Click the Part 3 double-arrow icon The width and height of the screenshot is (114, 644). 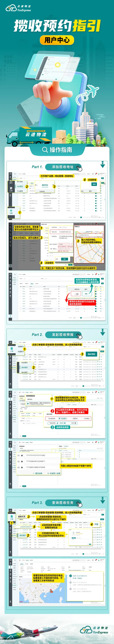102,501
